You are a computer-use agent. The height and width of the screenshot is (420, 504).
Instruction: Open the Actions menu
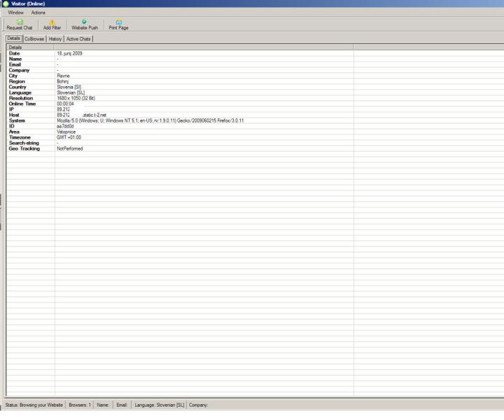pos(38,13)
